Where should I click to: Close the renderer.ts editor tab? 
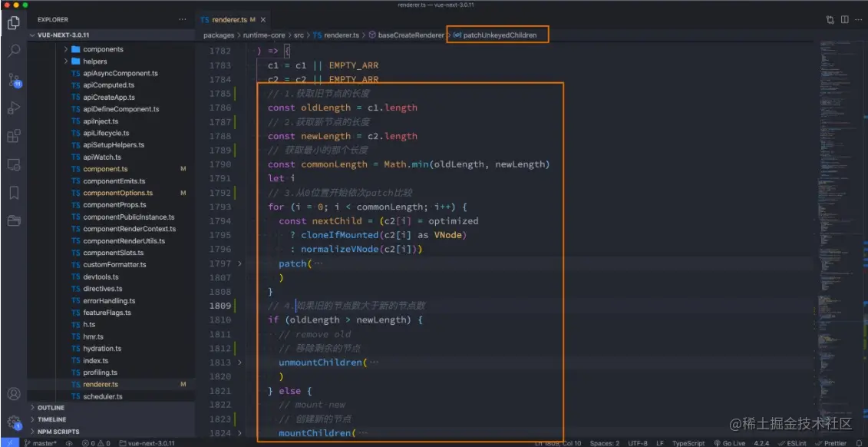263,19
